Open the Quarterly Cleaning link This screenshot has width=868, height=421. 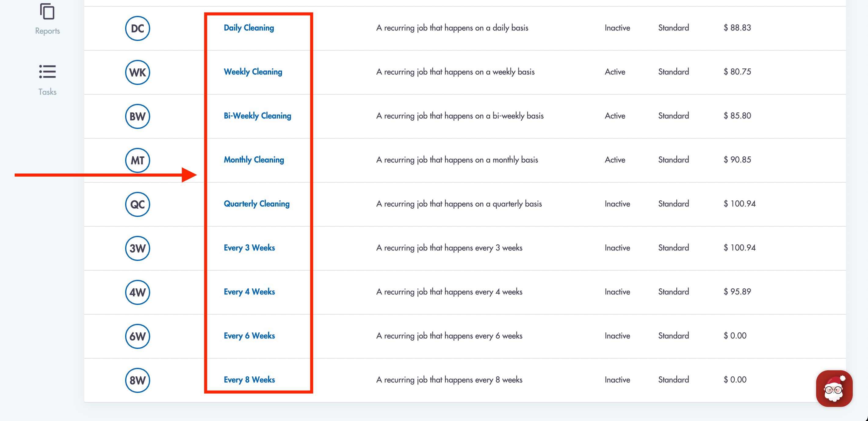(257, 204)
